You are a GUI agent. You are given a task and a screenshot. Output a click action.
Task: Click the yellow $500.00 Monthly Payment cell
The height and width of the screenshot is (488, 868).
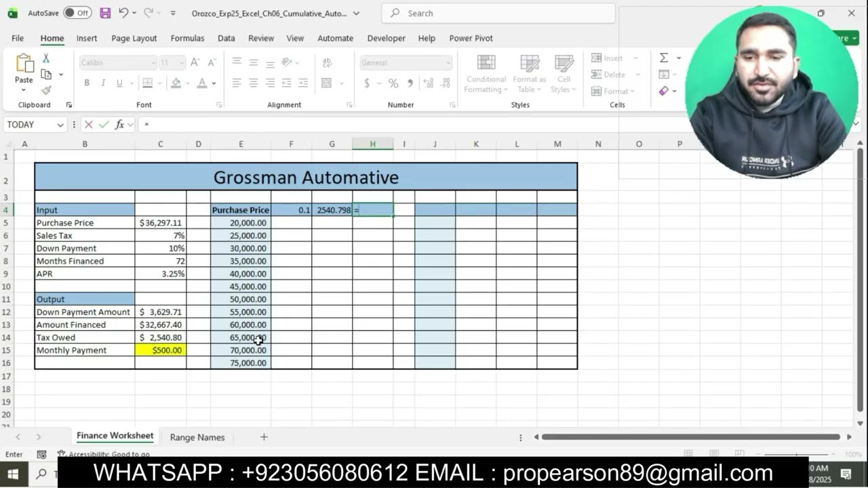[161, 350]
